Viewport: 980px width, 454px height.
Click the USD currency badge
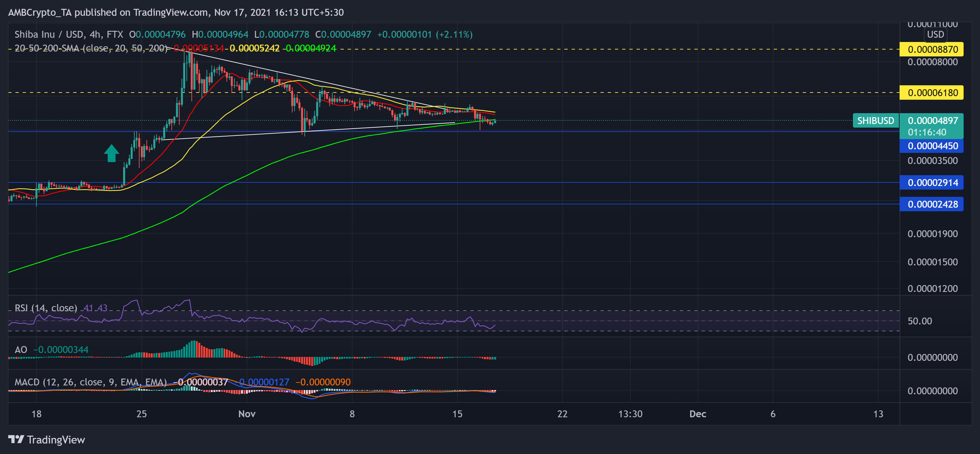[935, 34]
